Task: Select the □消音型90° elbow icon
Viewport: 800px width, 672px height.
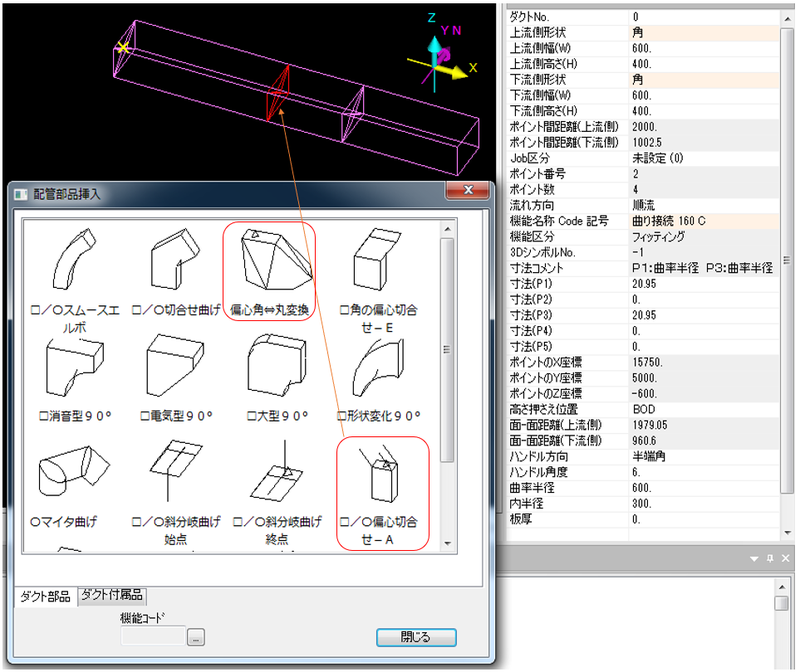Action: pos(76,368)
